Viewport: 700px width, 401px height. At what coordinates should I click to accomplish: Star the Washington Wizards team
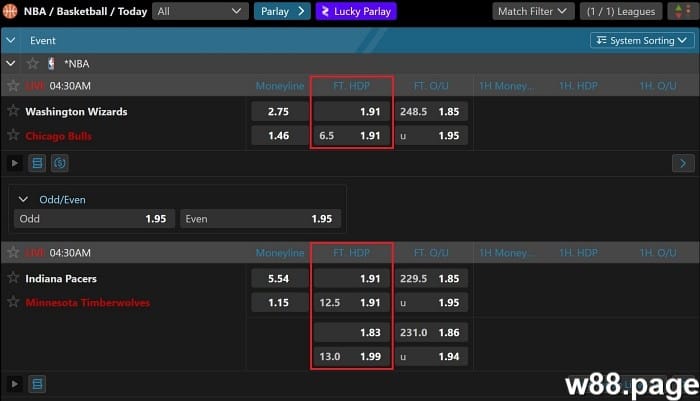(13, 110)
